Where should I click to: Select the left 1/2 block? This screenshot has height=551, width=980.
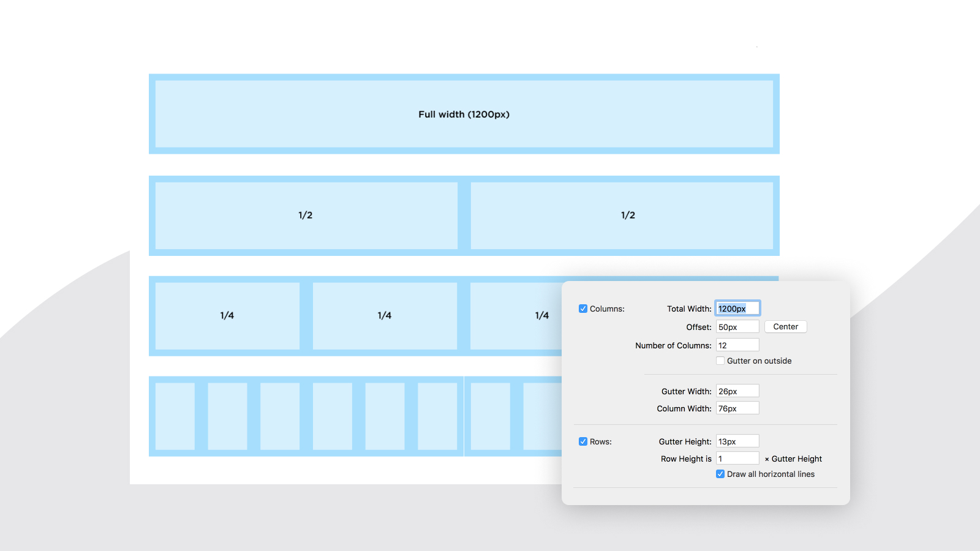click(x=306, y=216)
